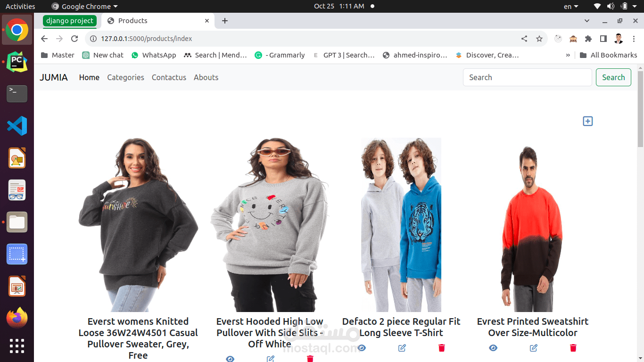Image resolution: width=644 pixels, height=362 pixels.
Task: Open PyCharm from the dock
Action: point(17,62)
